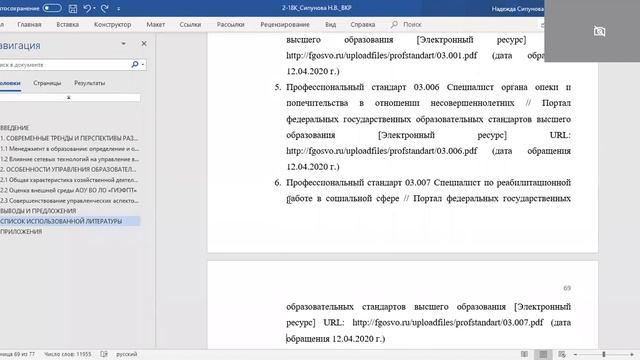The image size is (640, 360).
Task: Click the 03.007.pdf URL in document
Action: point(448,322)
